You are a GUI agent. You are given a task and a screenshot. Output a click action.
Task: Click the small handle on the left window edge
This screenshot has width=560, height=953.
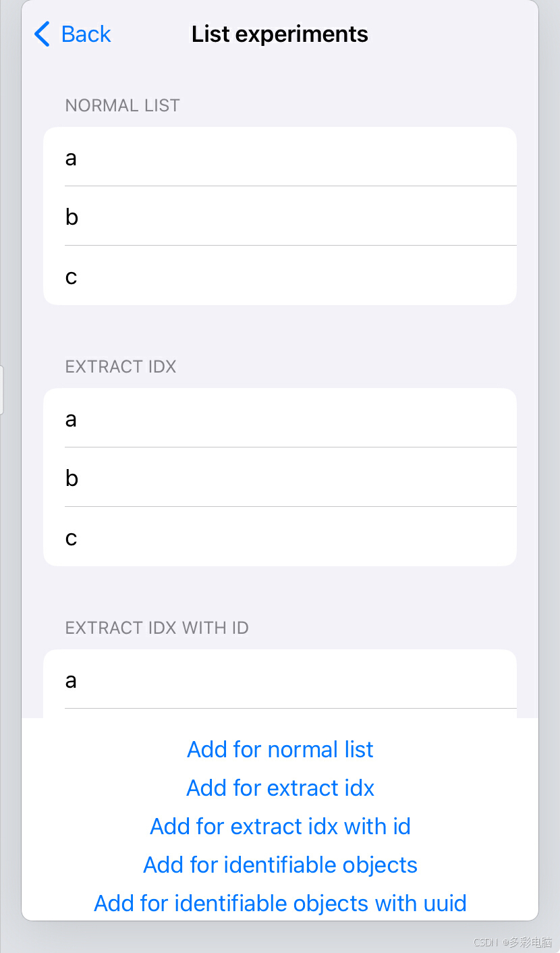point(2,389)
